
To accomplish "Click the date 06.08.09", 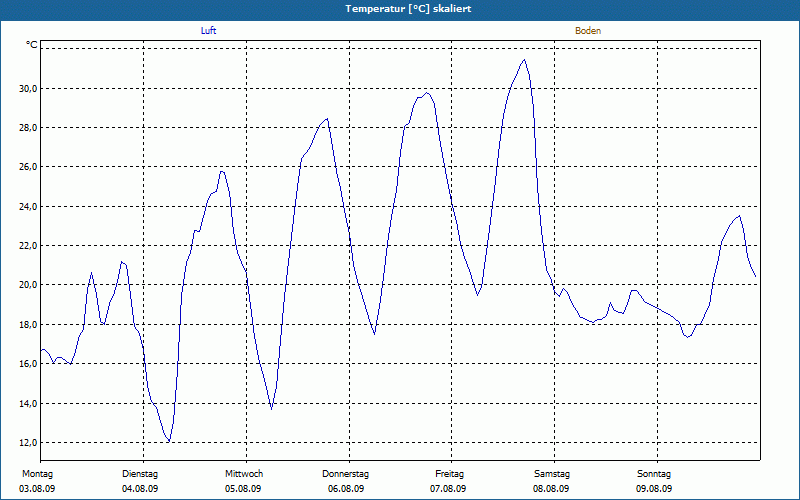I will 346,489.
